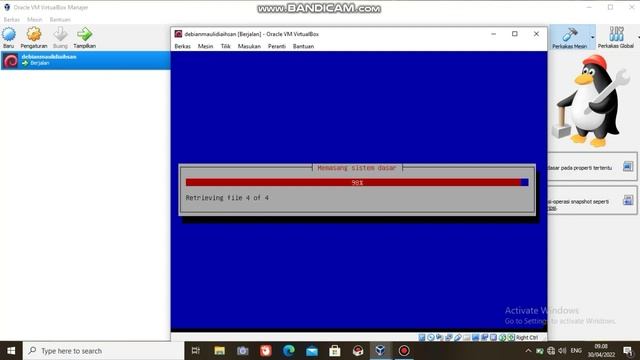The height and width of the screenshot is (360, 640).
Task: Click the ENG language indicator
Action: click(576, 351)
